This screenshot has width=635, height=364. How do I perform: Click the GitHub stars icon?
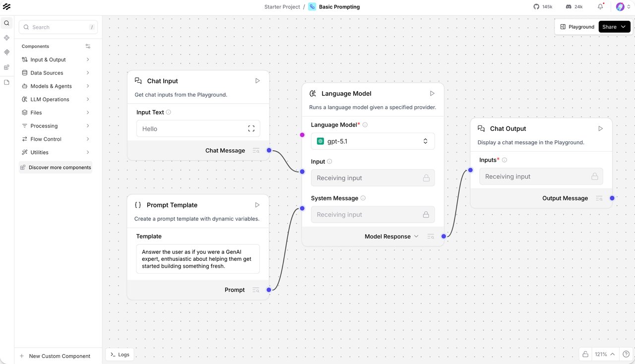click(536, 7)
